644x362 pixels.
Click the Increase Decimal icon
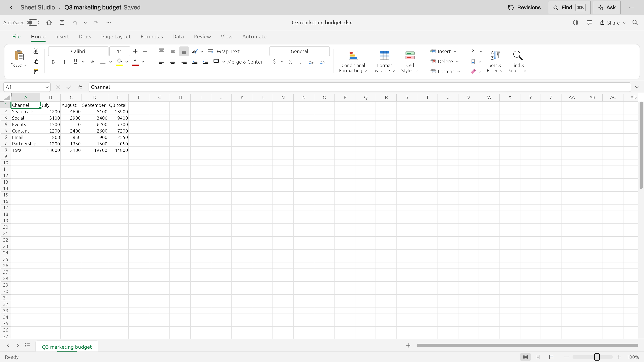pyautogui.click(x=312, y=62)
